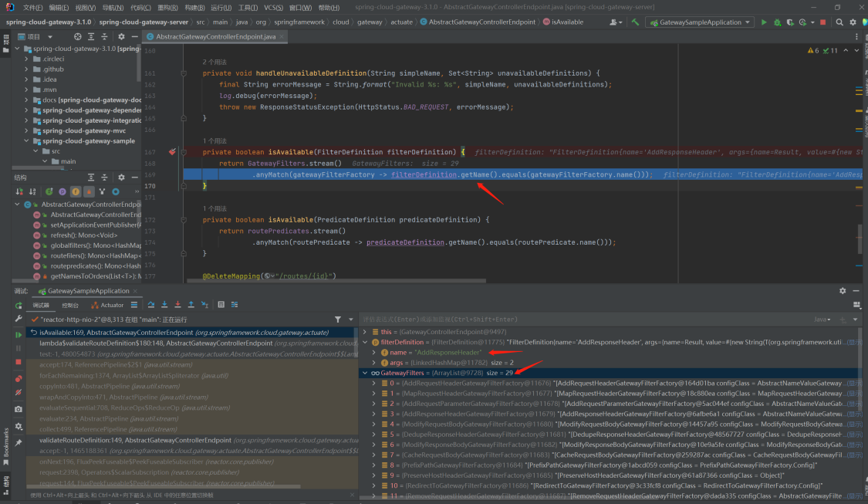Viewport: 868px width, 504px height.
Task: Collapse the filterDefinition variable node
Action: [365, 342]
